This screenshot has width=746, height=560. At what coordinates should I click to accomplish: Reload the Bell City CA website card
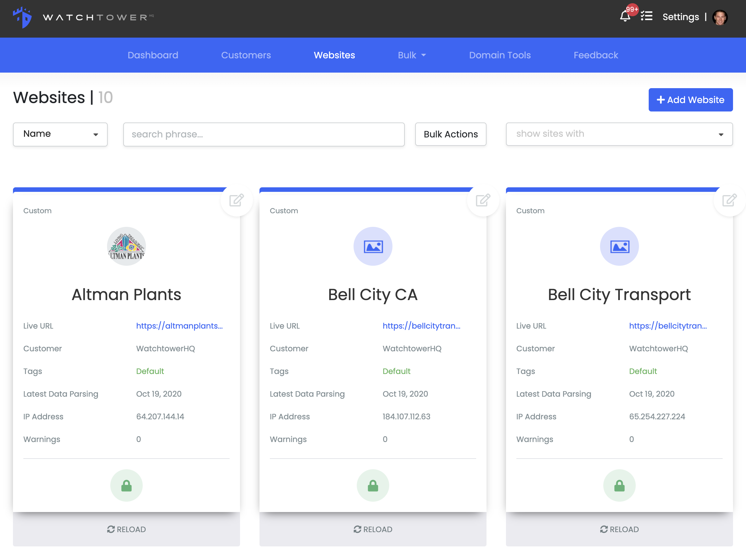pyautogui.click(x=373, y=529)
